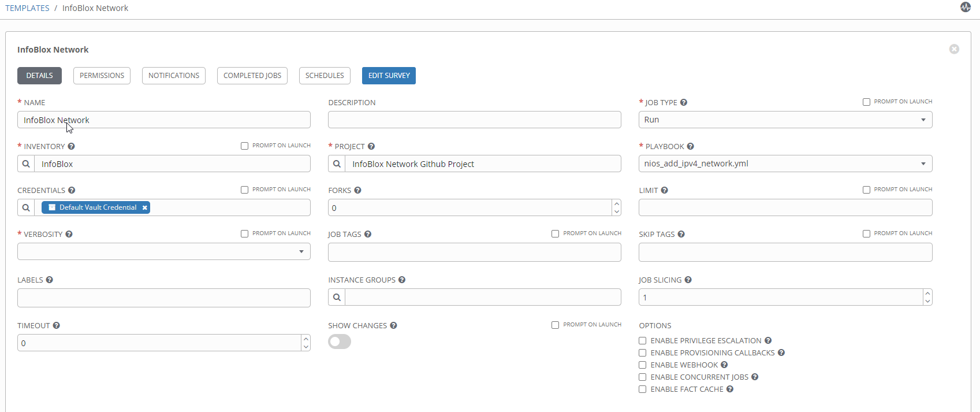Viewport: 980px width, 412px height.
Task: Expand the Playbook selection dropdown
Action: coord(785,164)
